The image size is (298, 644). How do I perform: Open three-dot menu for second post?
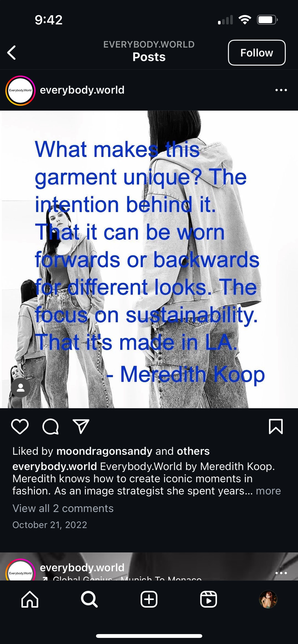[x=281, y=573]
